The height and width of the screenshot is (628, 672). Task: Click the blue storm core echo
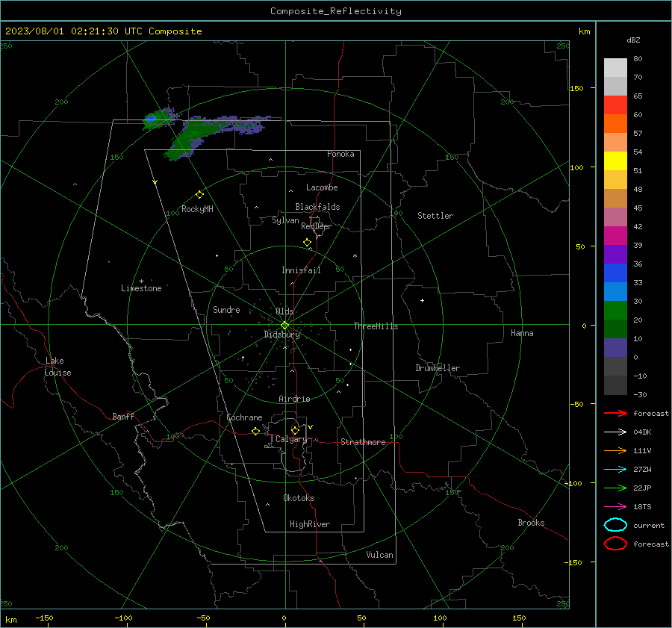click(x=151, y=118)
